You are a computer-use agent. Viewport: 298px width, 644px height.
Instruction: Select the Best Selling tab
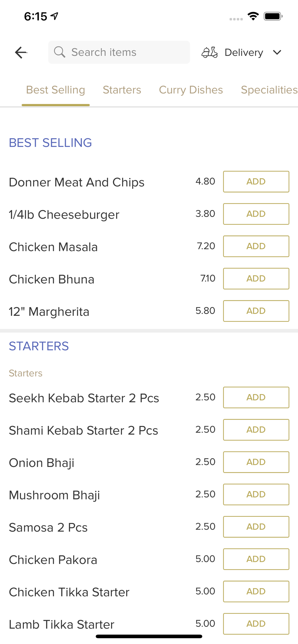point(55,90)
